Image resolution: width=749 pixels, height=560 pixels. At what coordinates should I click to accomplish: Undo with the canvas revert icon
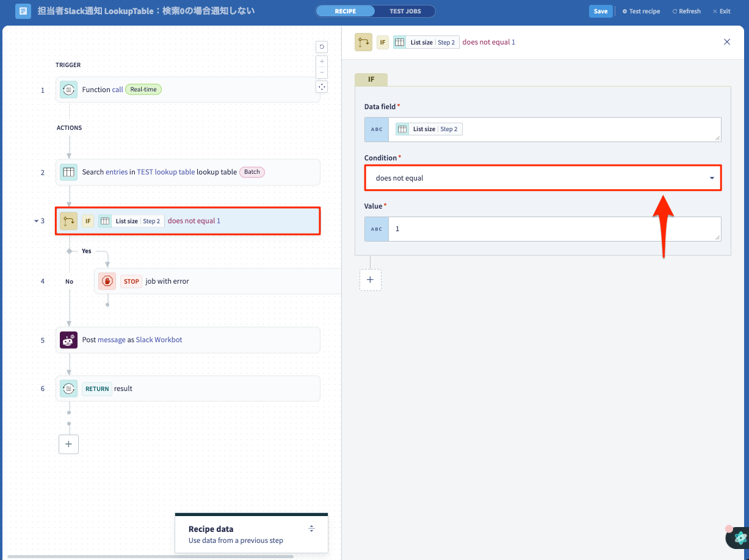click(322, 47)
